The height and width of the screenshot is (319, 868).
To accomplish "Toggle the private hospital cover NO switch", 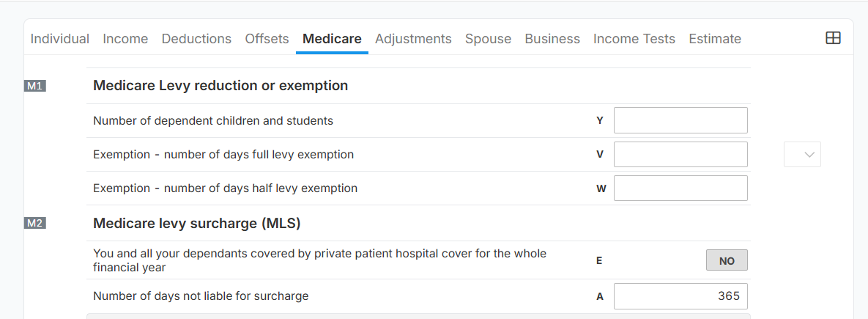I will [726, 260].
